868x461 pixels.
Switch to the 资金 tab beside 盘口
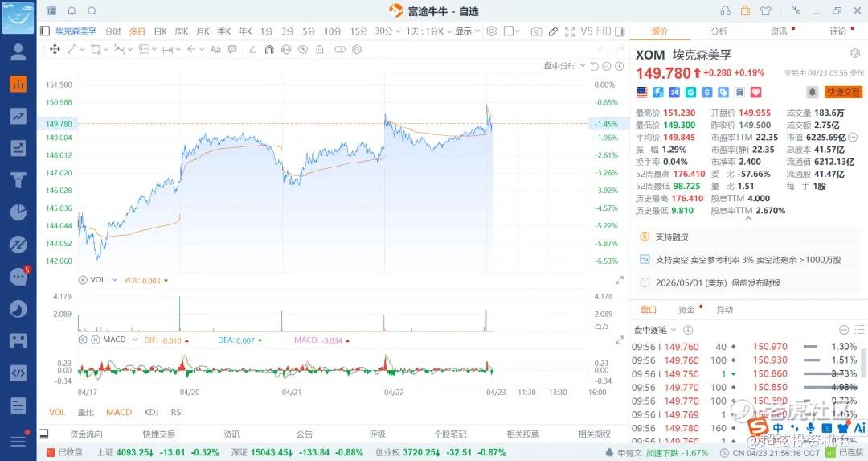click(x=686, y=310)
